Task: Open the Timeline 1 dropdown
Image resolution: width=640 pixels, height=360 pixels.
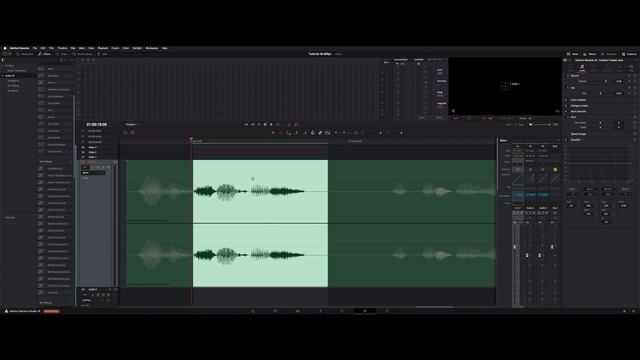Action: tap(132, 124)
